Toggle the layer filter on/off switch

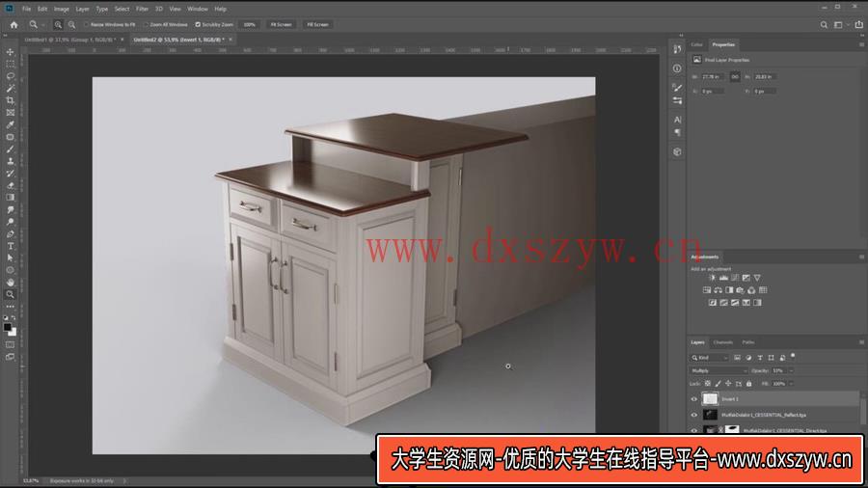tap(793, 356)
